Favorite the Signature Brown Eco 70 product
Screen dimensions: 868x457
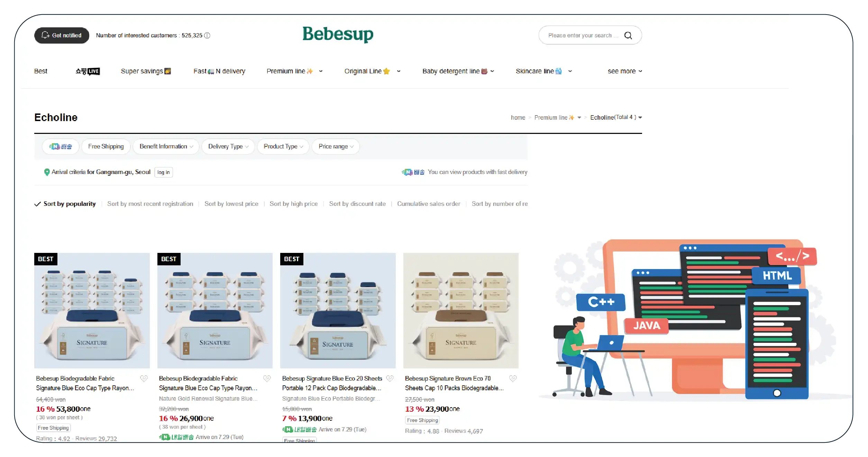point(513,378)
